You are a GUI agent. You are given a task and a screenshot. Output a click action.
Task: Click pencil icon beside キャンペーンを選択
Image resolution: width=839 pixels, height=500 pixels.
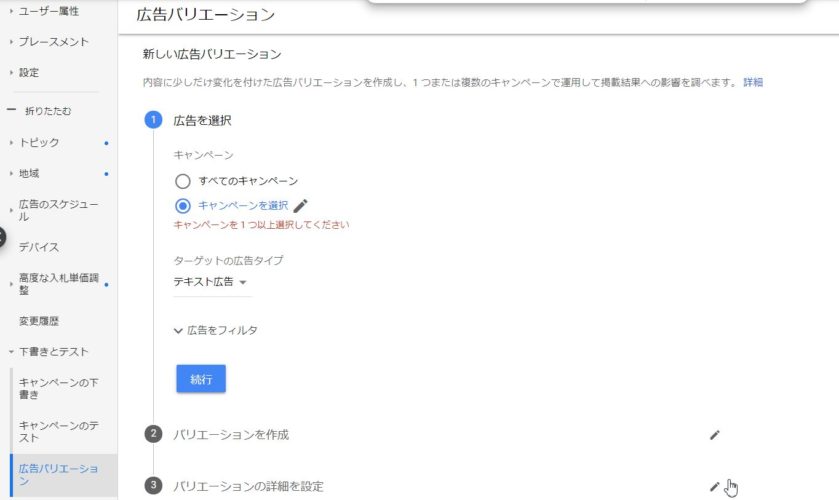(300, 206)
